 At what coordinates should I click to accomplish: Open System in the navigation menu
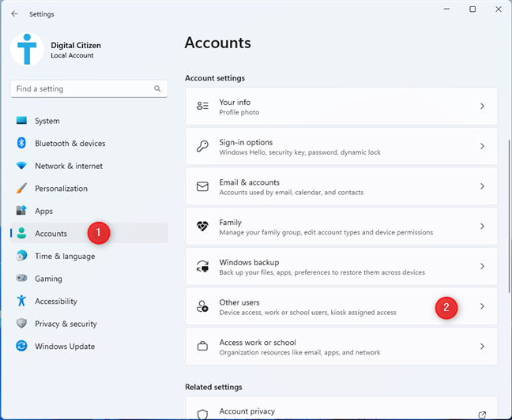click(x=47, y=121)
